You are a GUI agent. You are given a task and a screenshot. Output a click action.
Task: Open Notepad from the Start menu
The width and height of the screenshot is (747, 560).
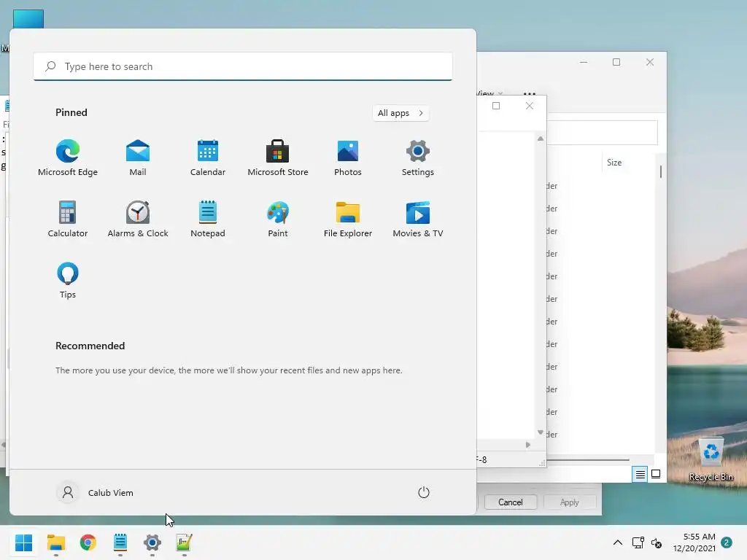(x=208, y=219)
